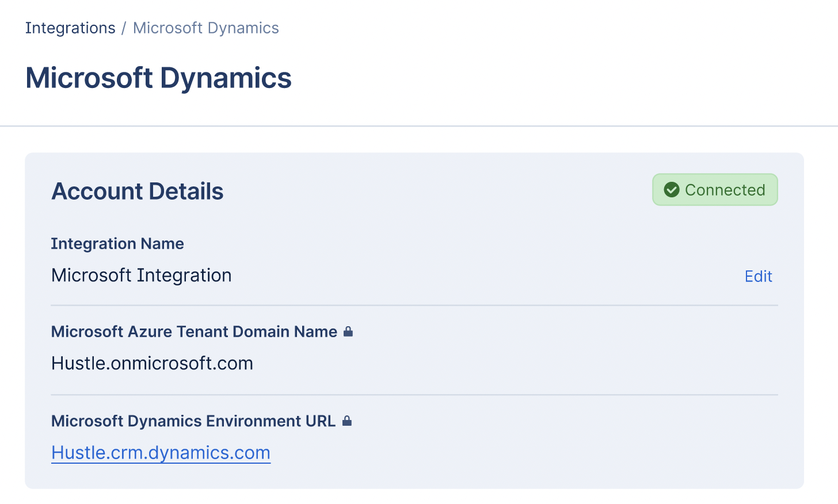Select the Microsoft Integration name text
The width and height of the screenshot is (838, 504).
pos(142,276)
